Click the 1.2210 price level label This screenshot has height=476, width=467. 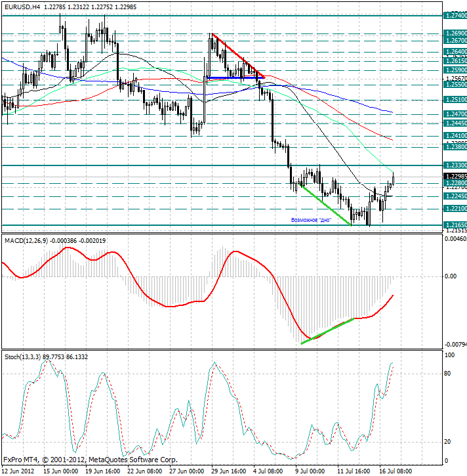click(455, 209)
